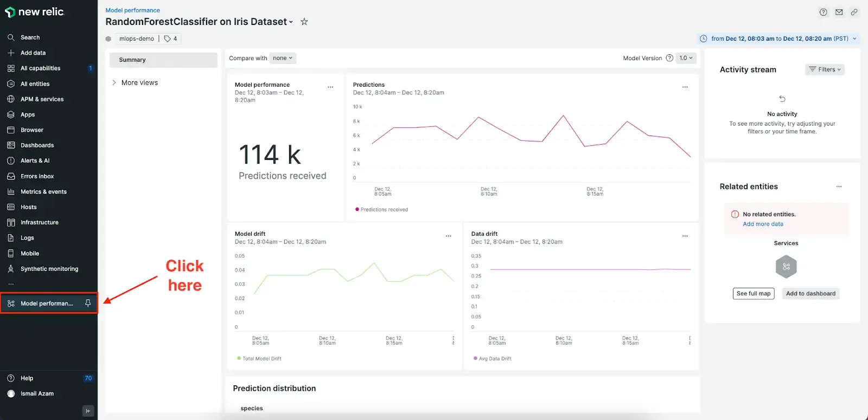Click the Help badge 70
868x420 pixels.
(88, 378)
